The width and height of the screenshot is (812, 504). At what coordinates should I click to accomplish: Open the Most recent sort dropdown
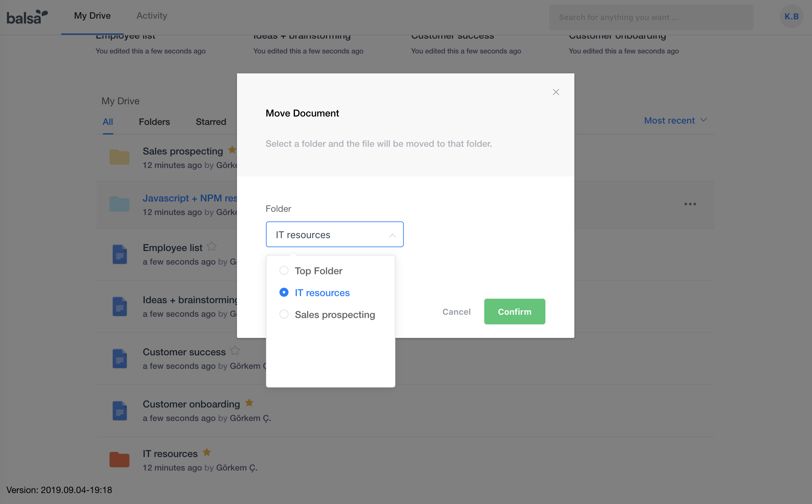click(x=675, y=120)
